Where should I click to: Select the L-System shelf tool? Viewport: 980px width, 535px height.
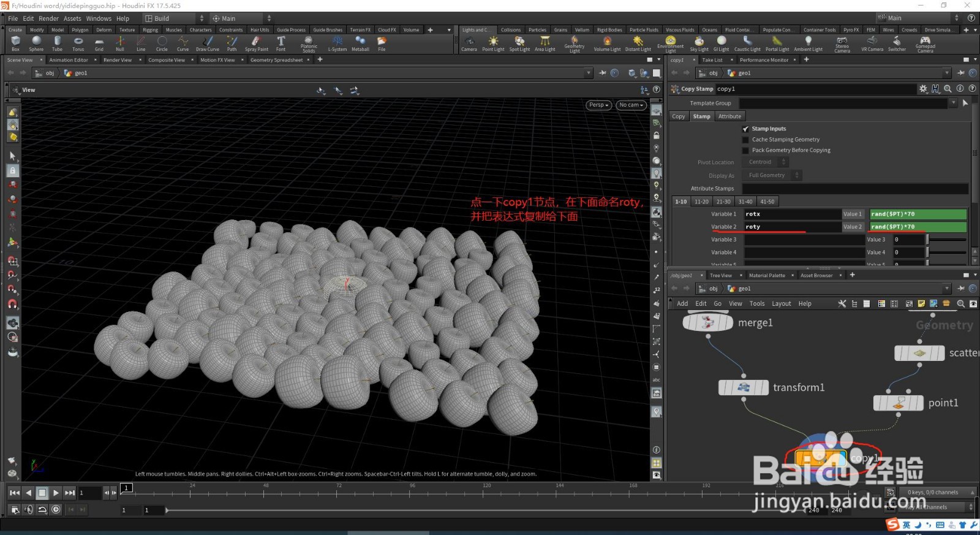337,44
